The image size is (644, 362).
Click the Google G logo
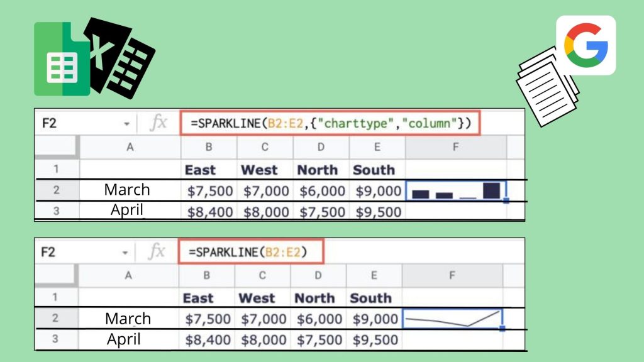click(x=586, y=45)
